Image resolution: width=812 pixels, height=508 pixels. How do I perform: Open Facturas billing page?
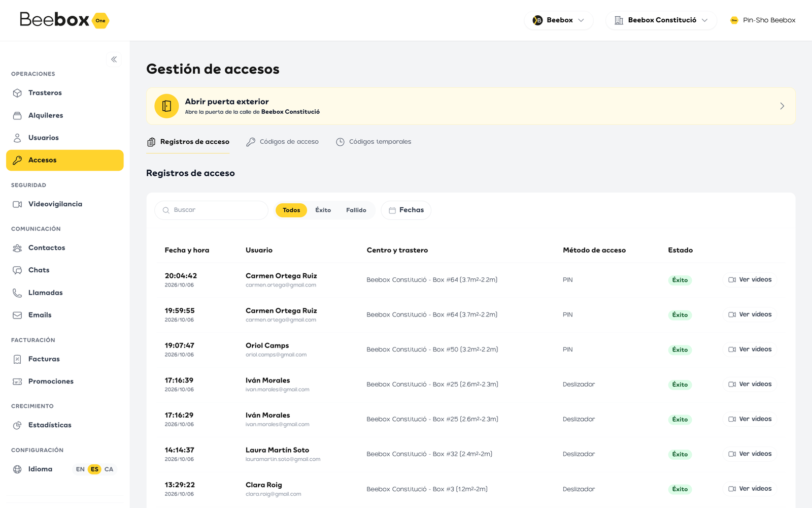click(64, 359)
